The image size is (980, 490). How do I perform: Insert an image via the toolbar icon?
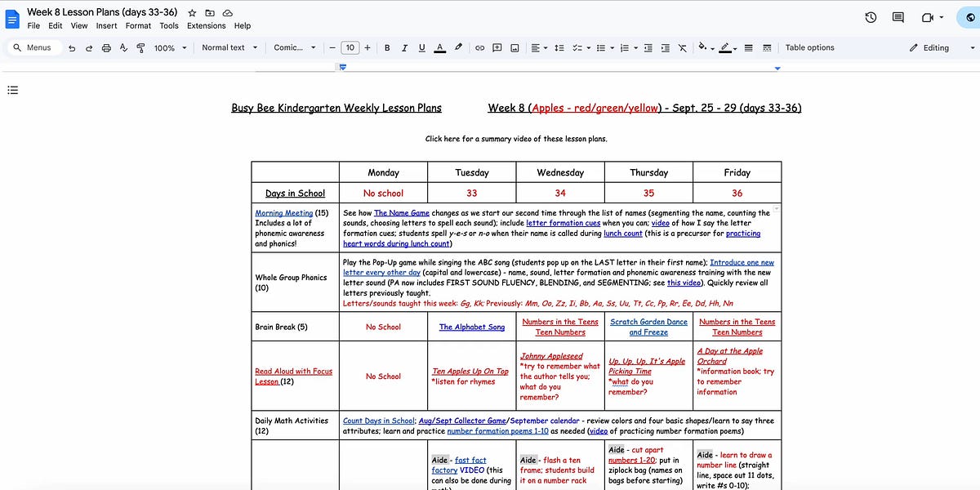[x=514, y=47]
